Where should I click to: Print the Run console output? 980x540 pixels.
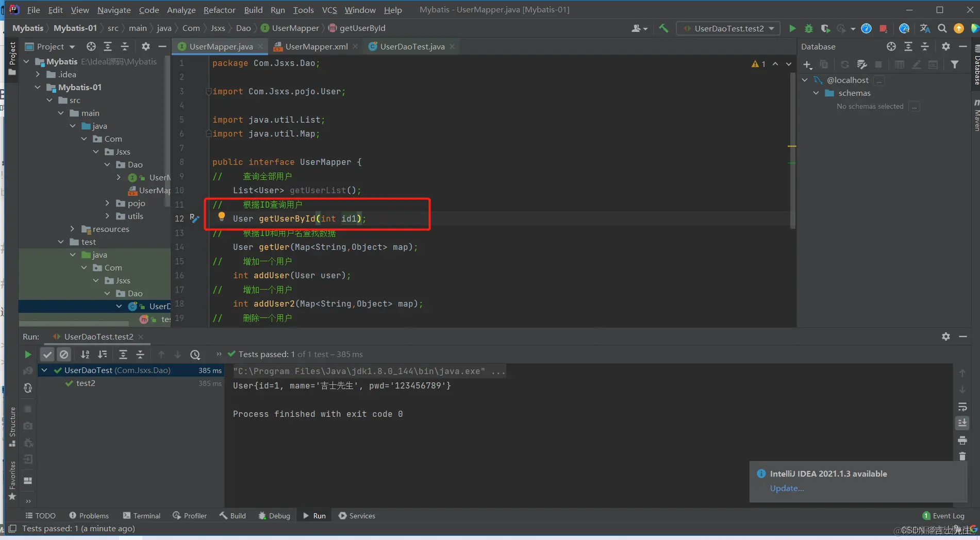tap(962, 440)
